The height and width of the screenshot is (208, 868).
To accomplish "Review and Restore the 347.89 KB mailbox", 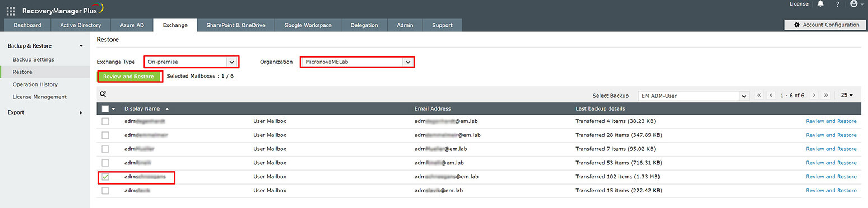I will coord(831,135).
